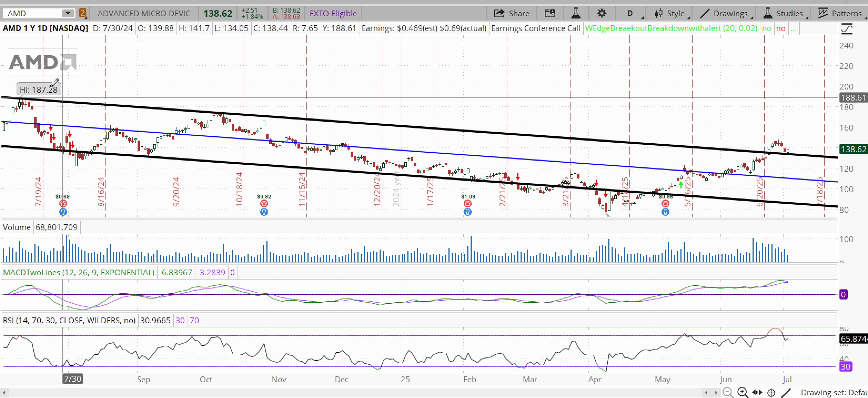Click the diagonal line icon beside Drawings
868x398 pixels.
tap(704, 13)
